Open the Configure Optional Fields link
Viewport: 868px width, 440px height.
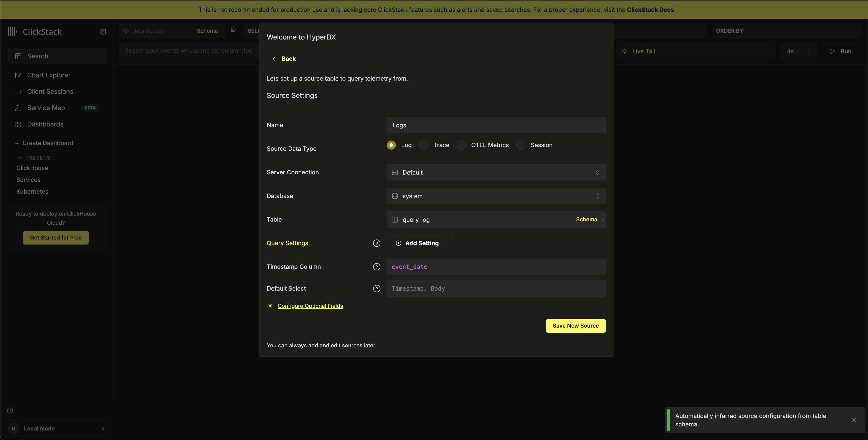click(310, 306)
